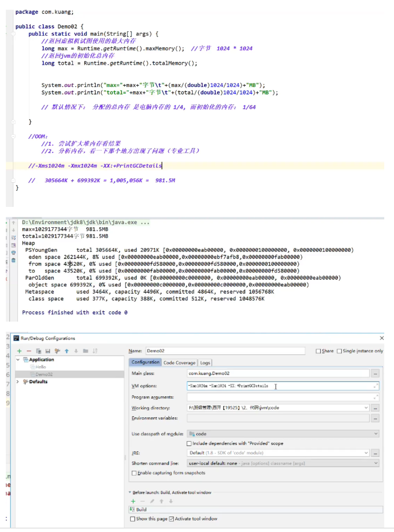Print console output with printer icon

(13, 253)
